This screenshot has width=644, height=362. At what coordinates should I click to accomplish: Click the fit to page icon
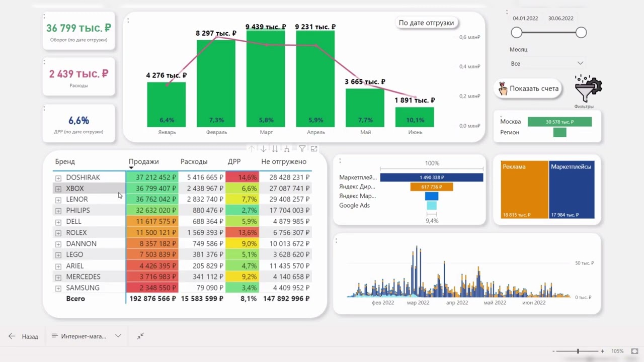pos(634,351)
